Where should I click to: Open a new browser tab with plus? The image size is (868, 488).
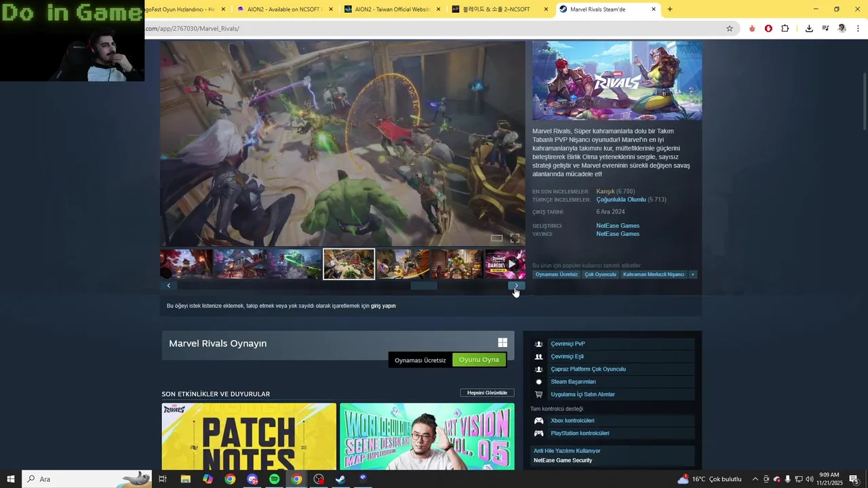(x=670, y=9)
